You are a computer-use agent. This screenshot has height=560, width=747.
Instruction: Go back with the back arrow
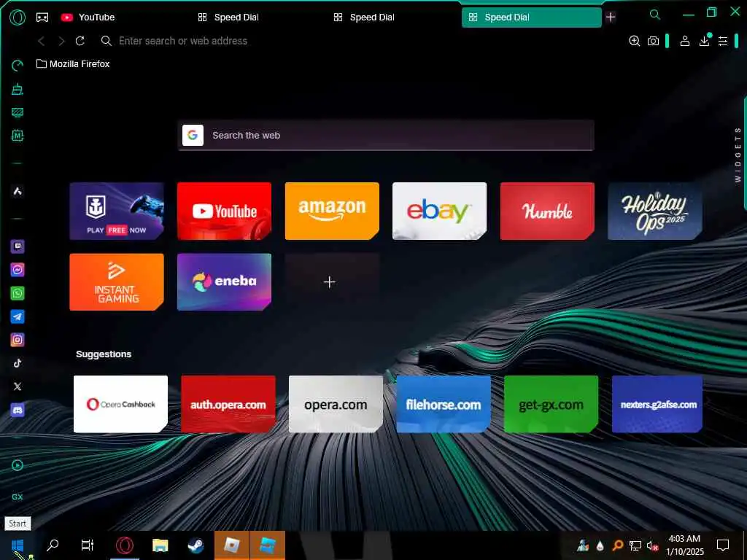(x=42, y=41)
